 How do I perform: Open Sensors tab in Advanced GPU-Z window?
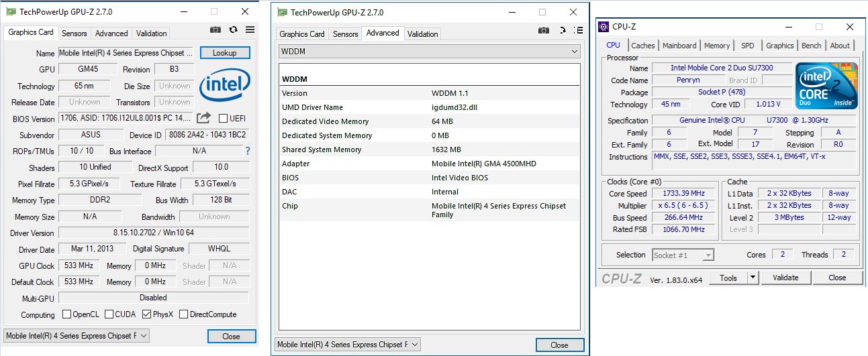click(346, 34)
